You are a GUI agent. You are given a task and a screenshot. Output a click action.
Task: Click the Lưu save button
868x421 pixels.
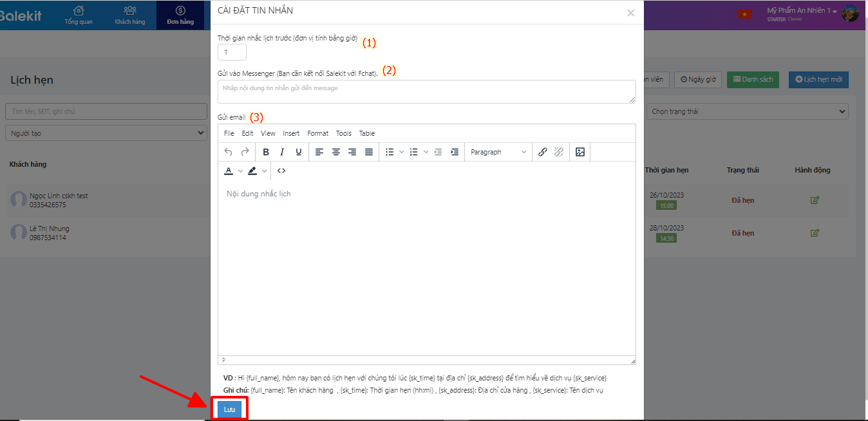[x=229, y=409]
